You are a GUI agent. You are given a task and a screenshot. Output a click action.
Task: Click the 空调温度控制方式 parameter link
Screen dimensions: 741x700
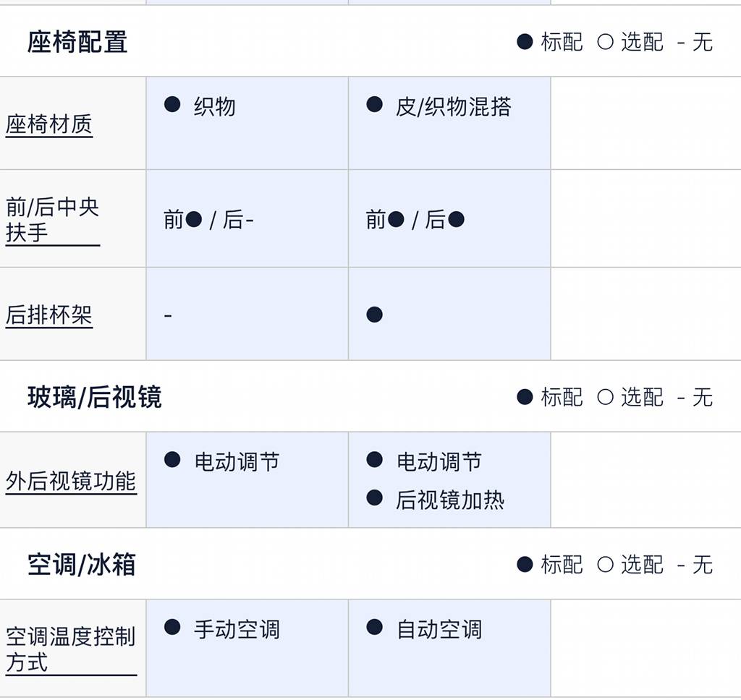pos(70,649)
